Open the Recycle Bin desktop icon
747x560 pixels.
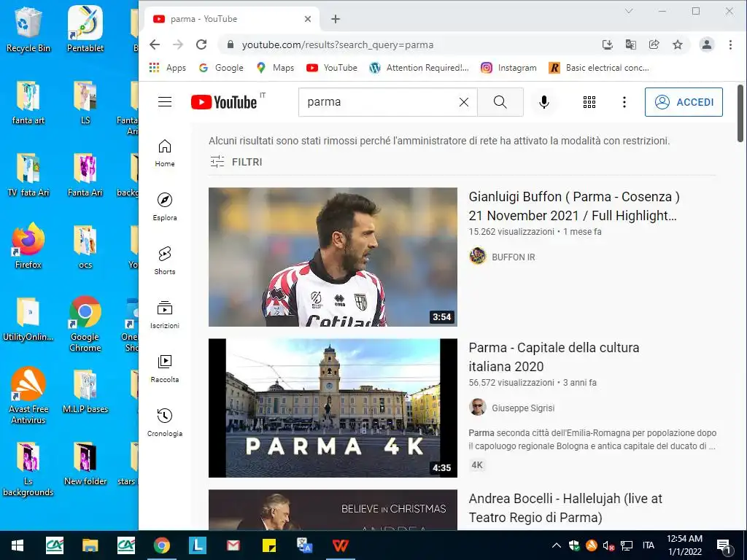(x=28, y=30)
